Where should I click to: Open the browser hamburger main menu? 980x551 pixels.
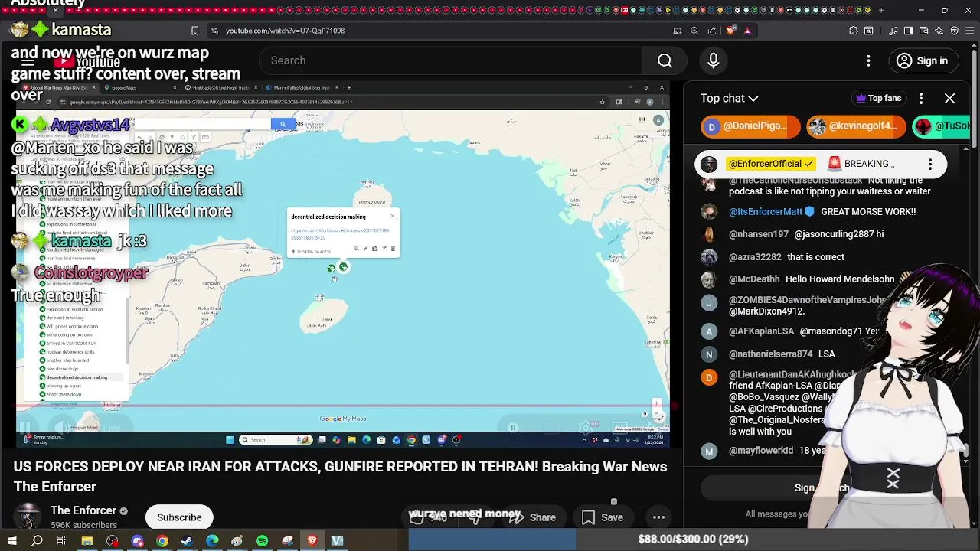(x=970, y=31)
